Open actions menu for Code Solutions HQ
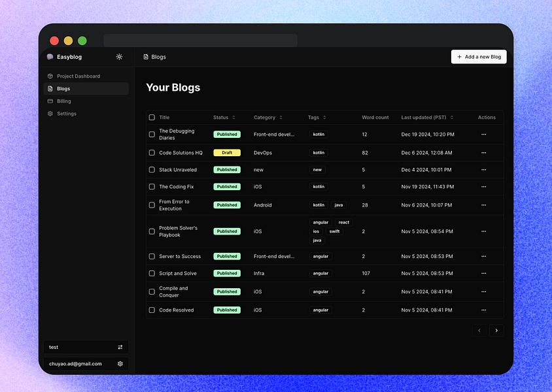 click(x=484, y=153)
